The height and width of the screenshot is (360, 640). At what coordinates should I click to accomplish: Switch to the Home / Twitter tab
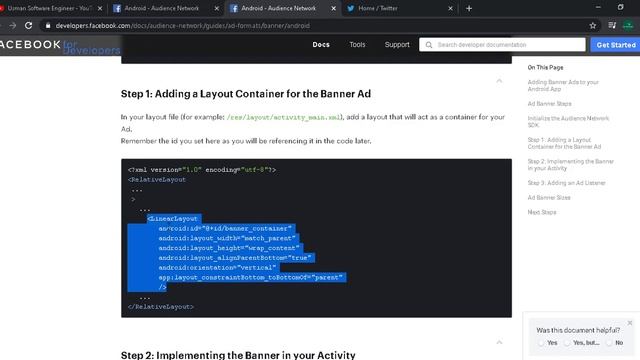(x=378, y=8)
